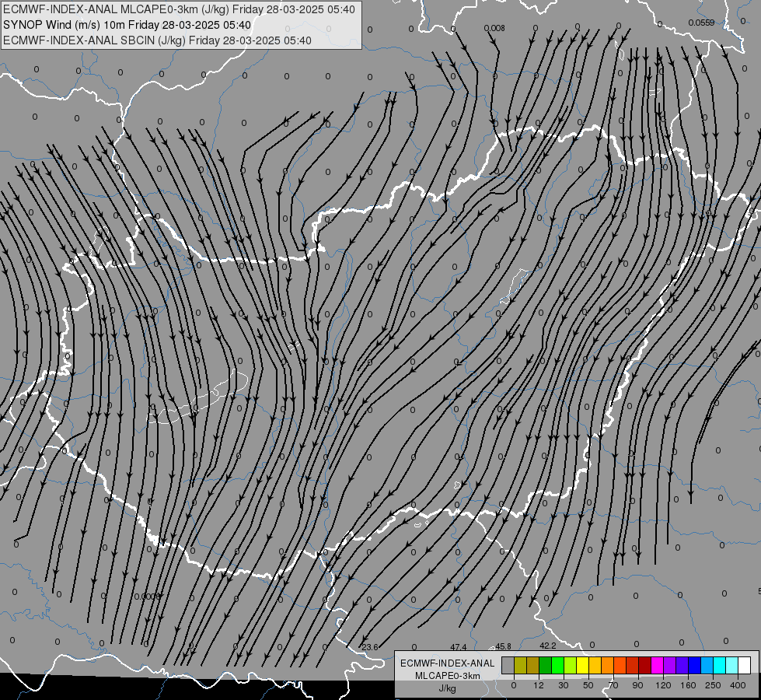Click the MLCAPE0-3km header line
Screen dimensions: 761x700
pos(179,9)
